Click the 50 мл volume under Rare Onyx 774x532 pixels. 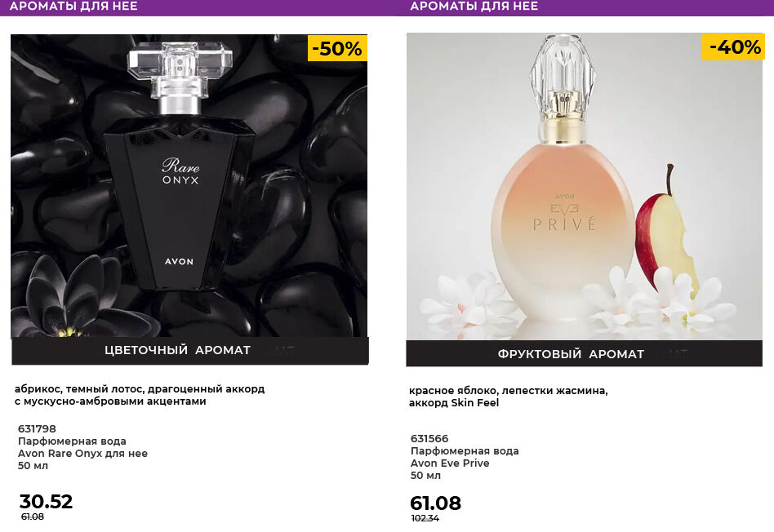(33, 466)
